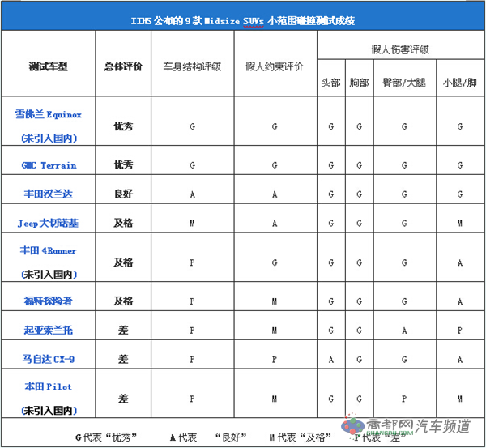Open the 福特探险者 link
The width and height of the screenshot is (486, 448).
click(x=49, y=301)
